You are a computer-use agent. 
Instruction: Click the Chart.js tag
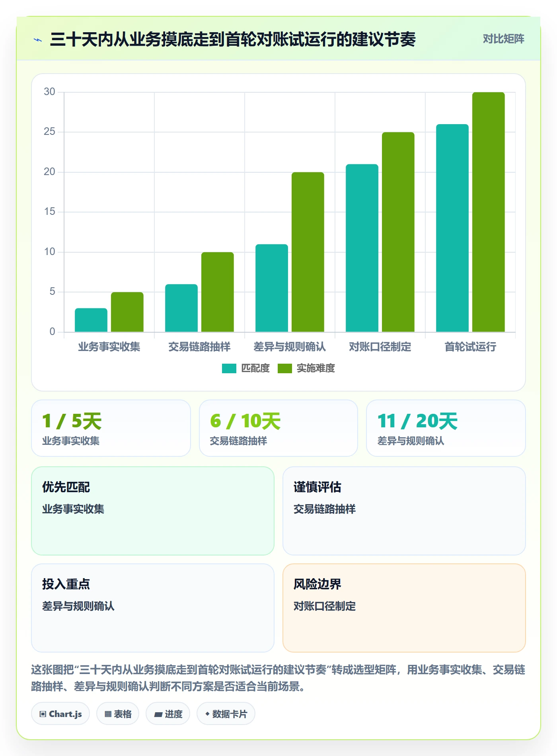tap(60, 714)
